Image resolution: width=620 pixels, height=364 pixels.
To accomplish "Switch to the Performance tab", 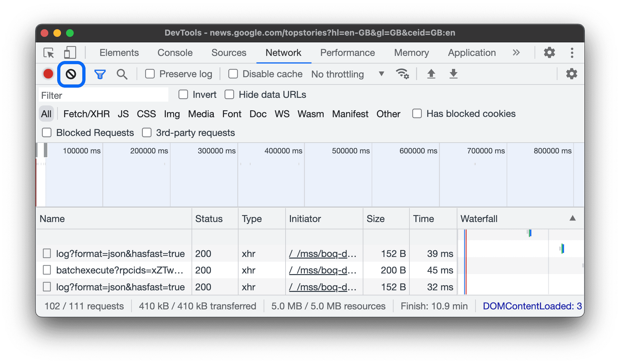I will point(347,52).
